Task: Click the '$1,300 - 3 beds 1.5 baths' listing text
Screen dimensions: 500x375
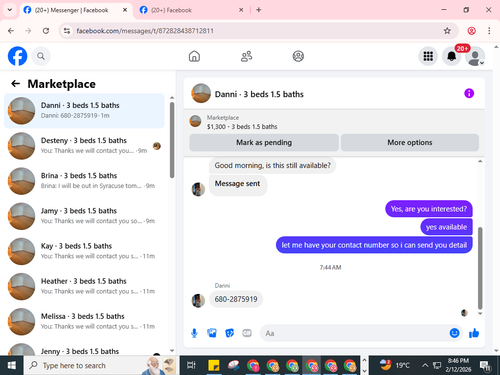Action: [x=242, y=127]
